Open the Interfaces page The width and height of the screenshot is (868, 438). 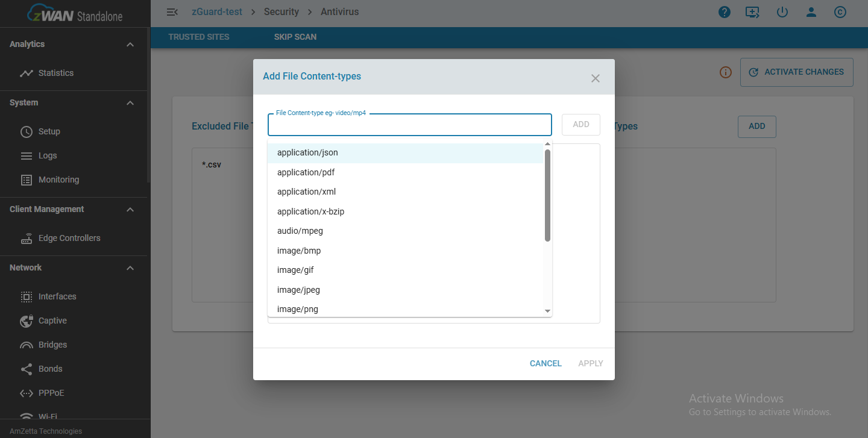tap(57, 296)
